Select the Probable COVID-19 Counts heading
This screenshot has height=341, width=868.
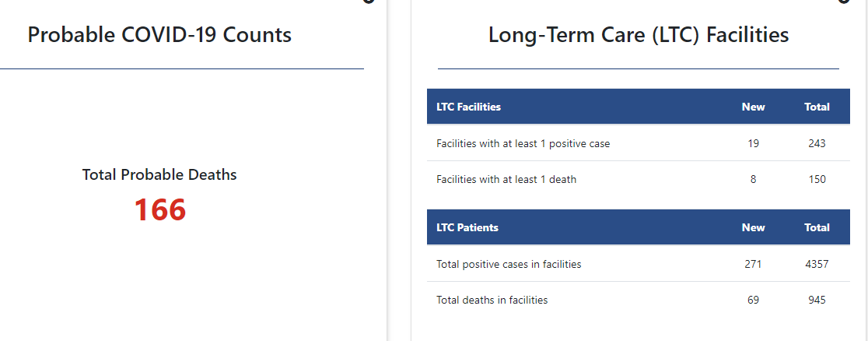(x=159, y=35)
